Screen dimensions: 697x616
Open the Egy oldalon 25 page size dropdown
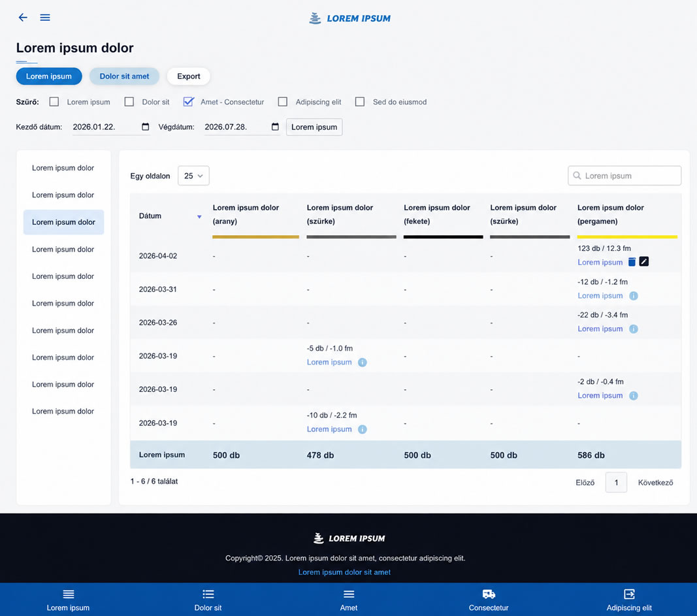point(193,176)
